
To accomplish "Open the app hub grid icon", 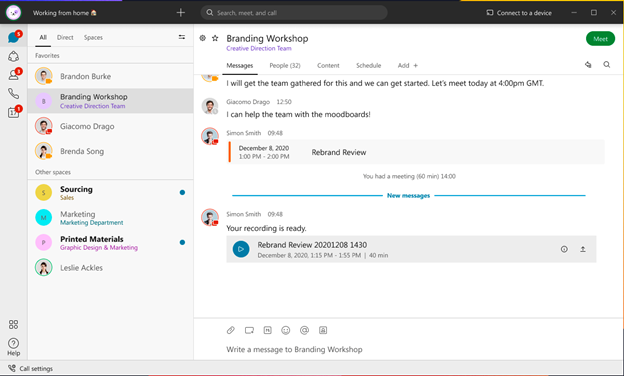I will point(14,324).
